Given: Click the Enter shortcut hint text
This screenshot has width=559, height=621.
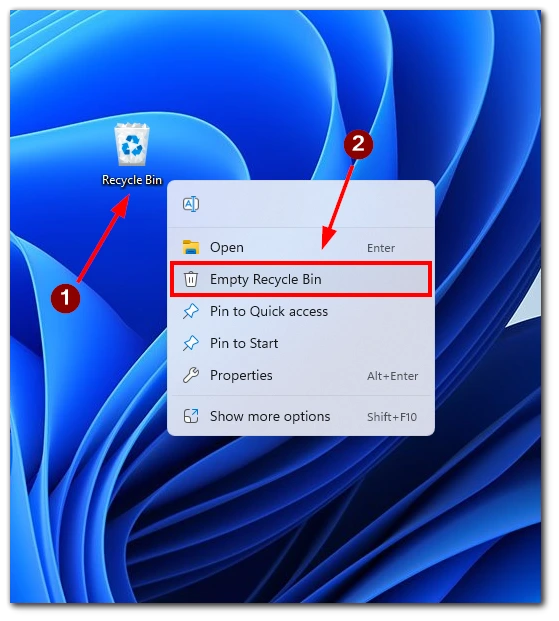Looking at the screenshot, I should [381, 248].
